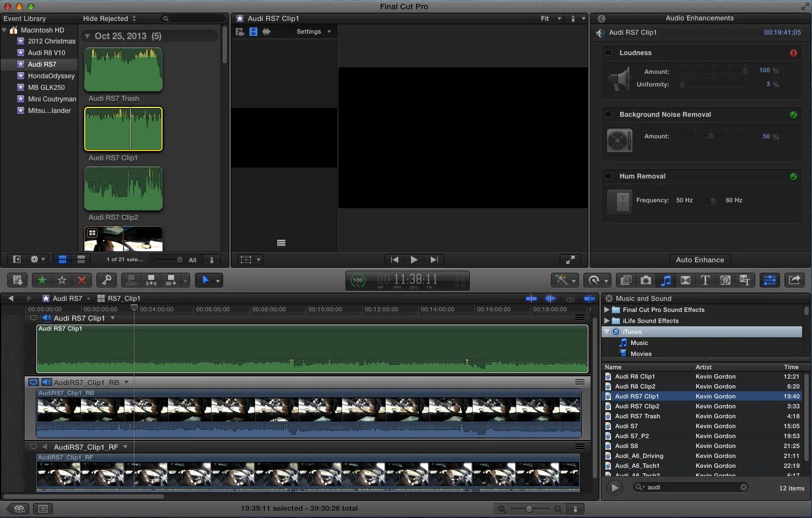This screenshot has width=812, height=518.
Task: Show the Effects browser icon
Action: point(626,280)
